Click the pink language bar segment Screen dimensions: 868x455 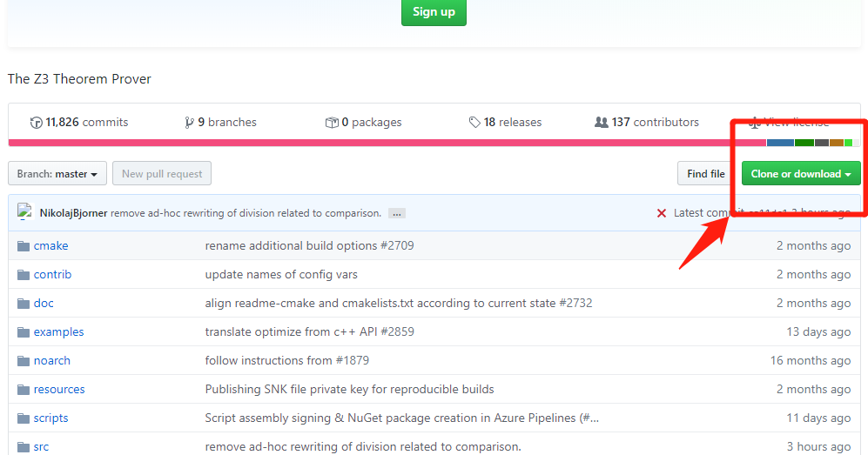tap(387, 143)
